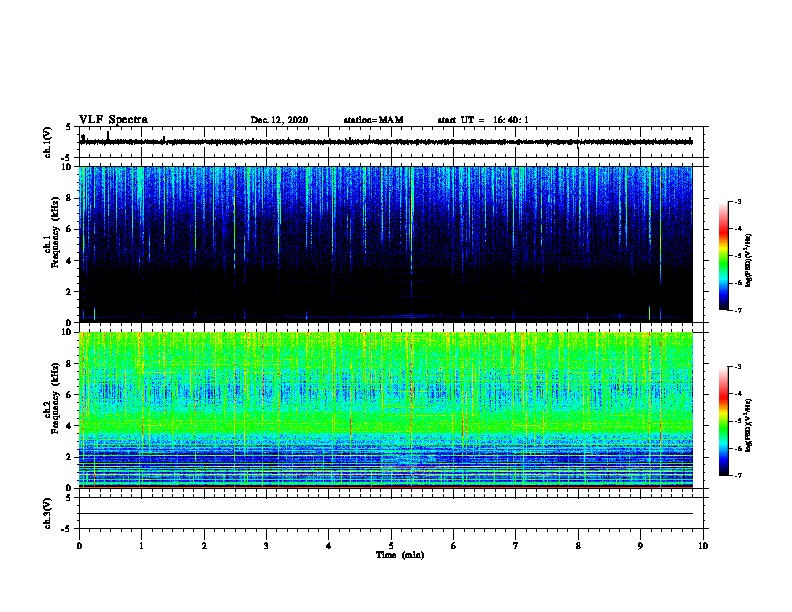The height and width of the screenshot is (612, 792).
Task: Click time axis tick label "0"
Action: point(79,546)
